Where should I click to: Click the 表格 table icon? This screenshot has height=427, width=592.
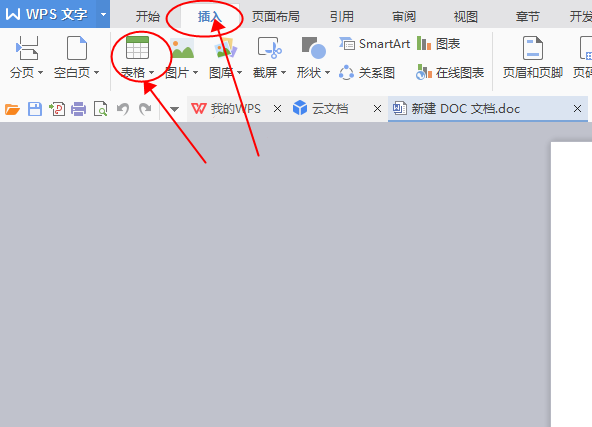pos(137,48)
